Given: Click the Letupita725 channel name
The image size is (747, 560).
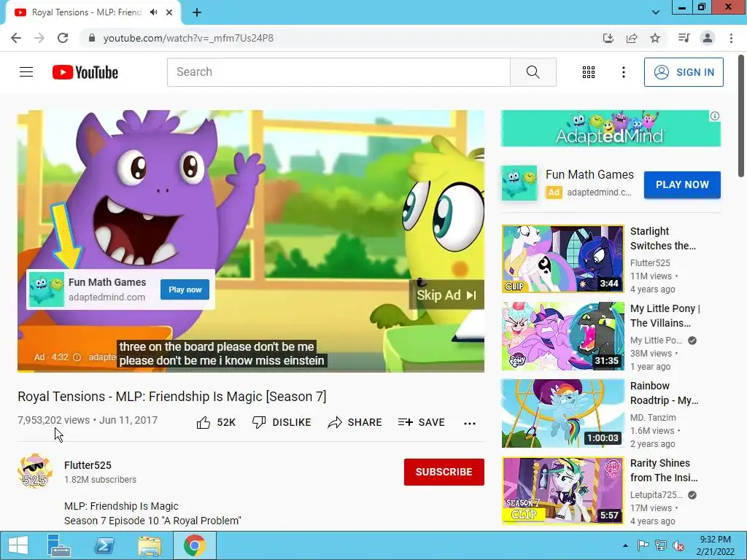Looking at the screenshot, I should coord(656,495).
